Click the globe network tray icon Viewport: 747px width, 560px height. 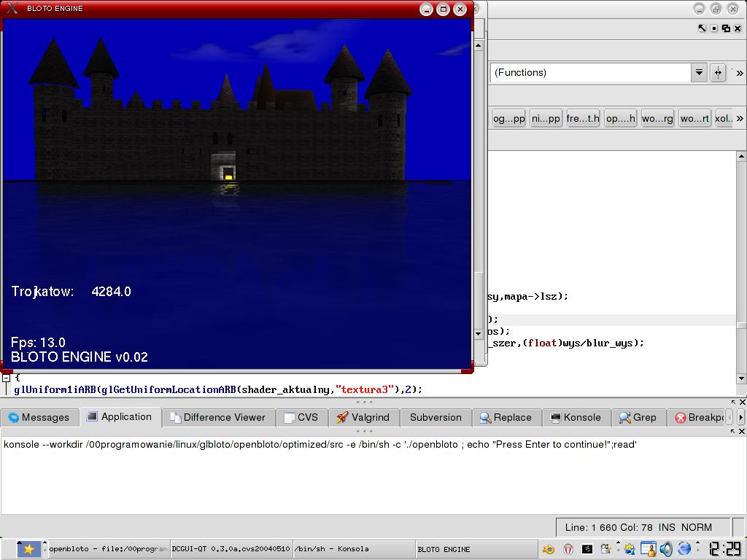[x=684, y=550]
